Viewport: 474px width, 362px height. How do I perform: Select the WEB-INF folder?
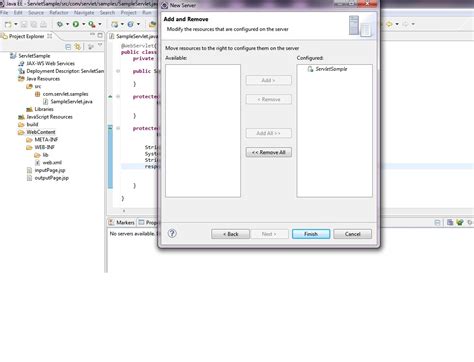click(x=44, y=147)
